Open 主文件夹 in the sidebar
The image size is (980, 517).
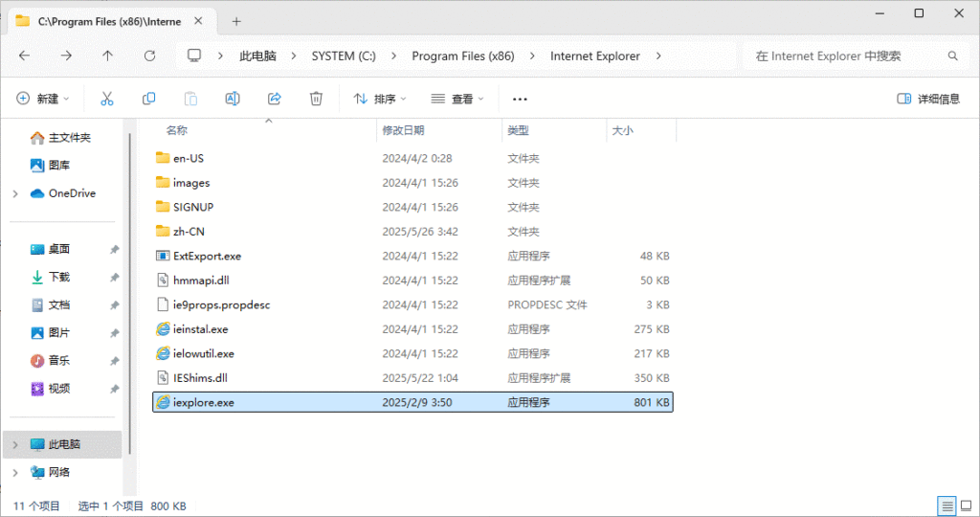[x=60, y=138]
